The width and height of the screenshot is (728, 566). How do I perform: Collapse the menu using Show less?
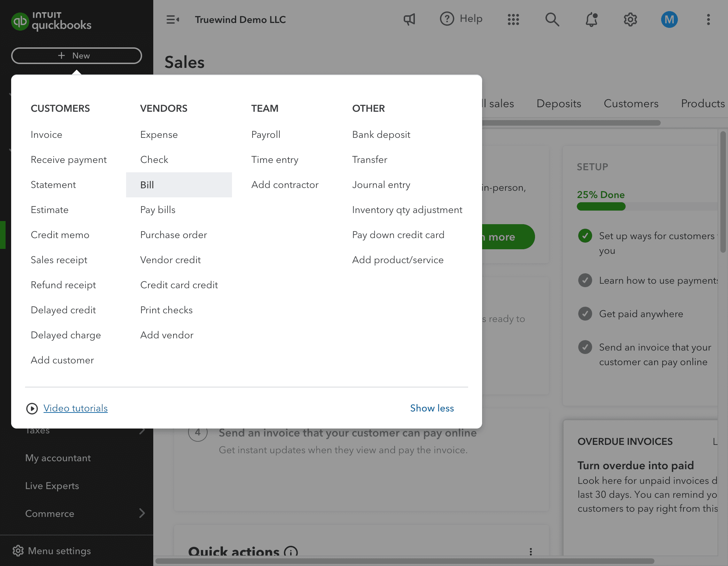(x=432, y=408)
